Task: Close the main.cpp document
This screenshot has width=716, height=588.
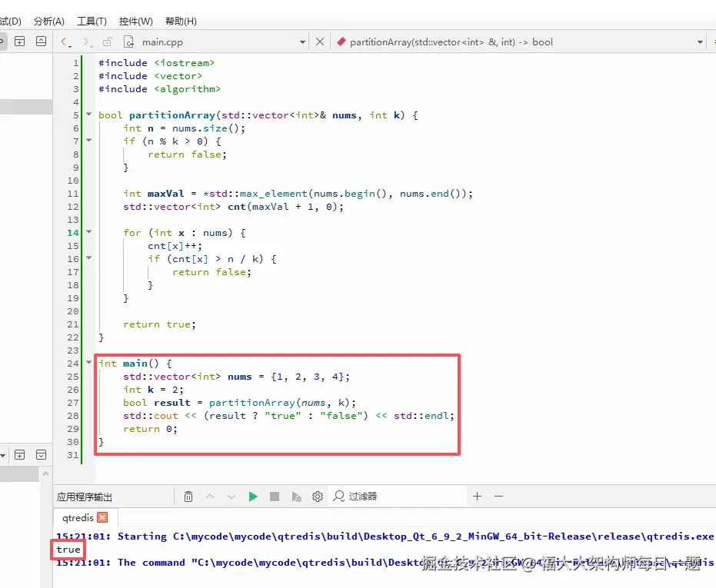Action: coord(320,42)
